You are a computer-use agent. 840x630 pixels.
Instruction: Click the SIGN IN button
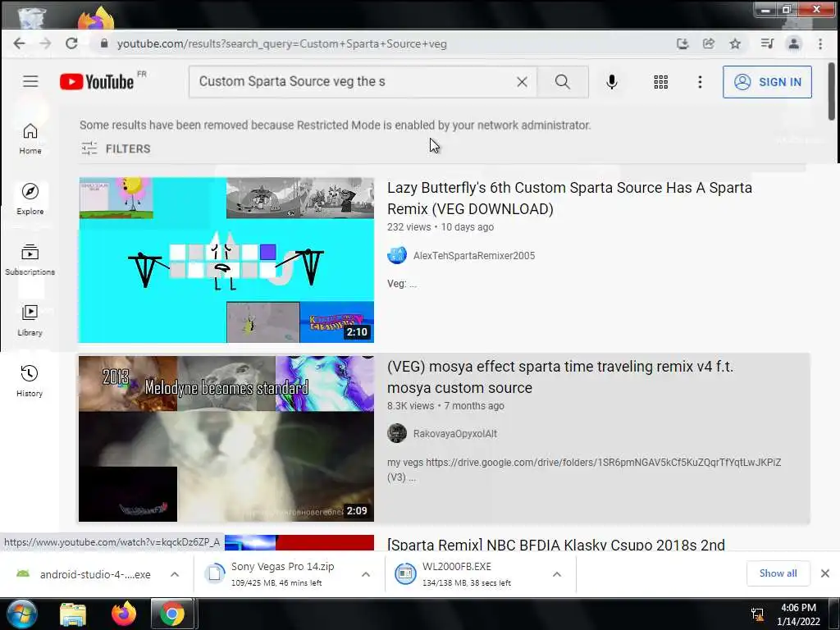[x=767, y=82]
